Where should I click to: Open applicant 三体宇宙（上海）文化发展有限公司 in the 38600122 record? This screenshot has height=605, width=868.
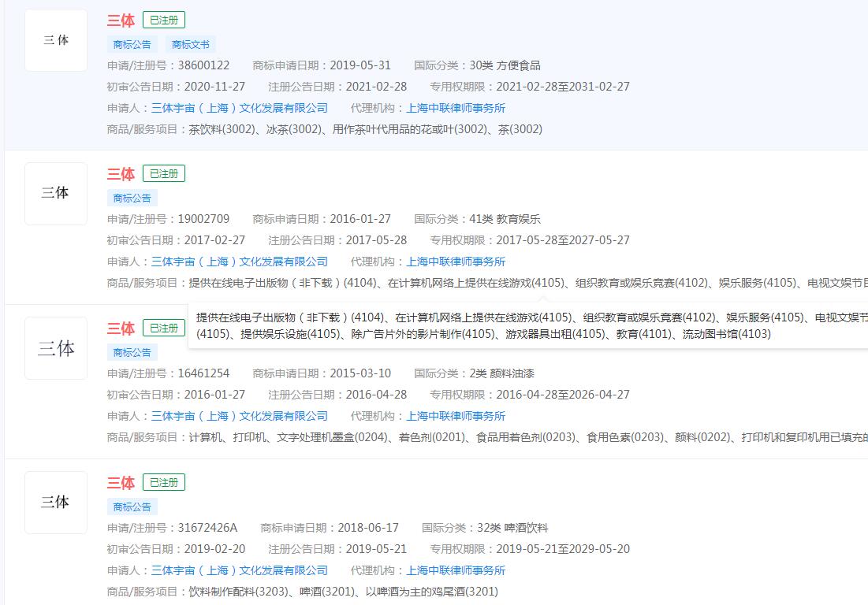(x=239, y=108)
